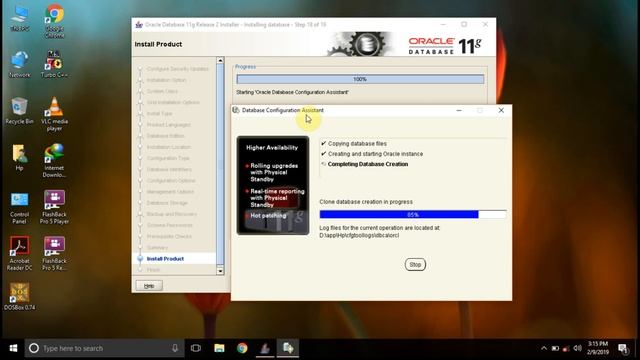The height and width of the screenshot is (360, 640).
Task: Select System Class step
Action: pos(162,91)
